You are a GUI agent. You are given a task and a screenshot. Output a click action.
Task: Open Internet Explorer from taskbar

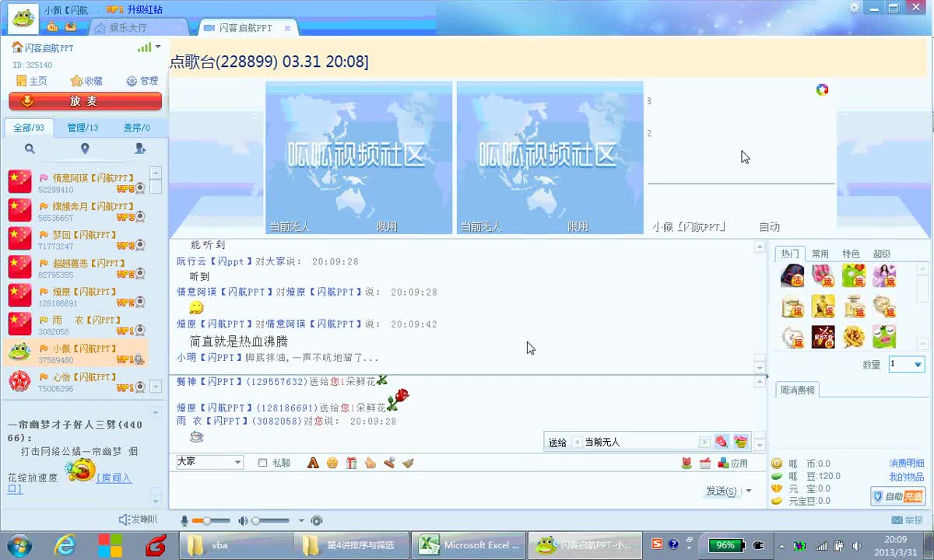tap(65, 544)
